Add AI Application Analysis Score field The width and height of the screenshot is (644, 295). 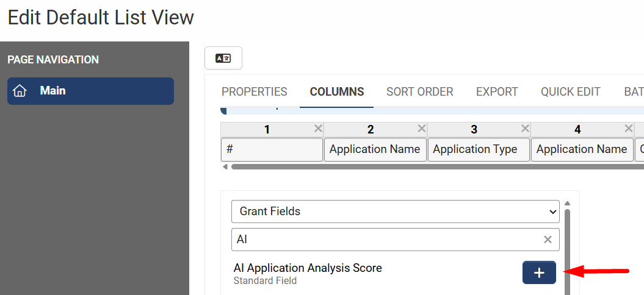click(539, 272)
